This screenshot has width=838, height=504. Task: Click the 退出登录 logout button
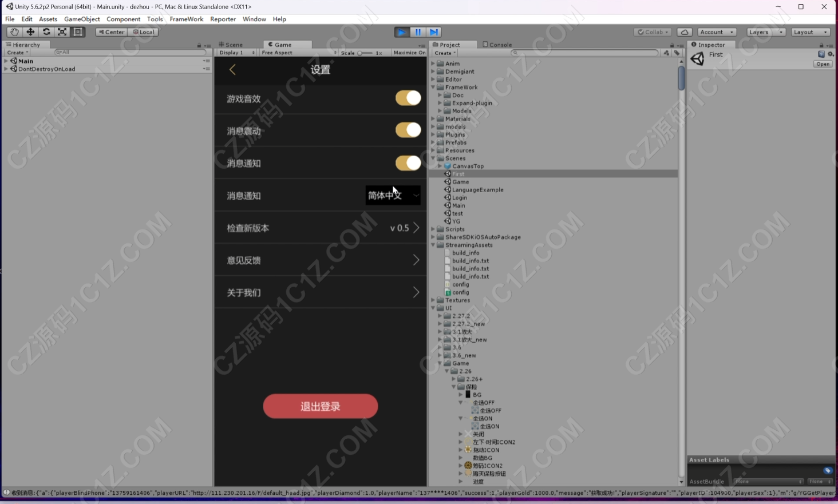click(321, 406)
